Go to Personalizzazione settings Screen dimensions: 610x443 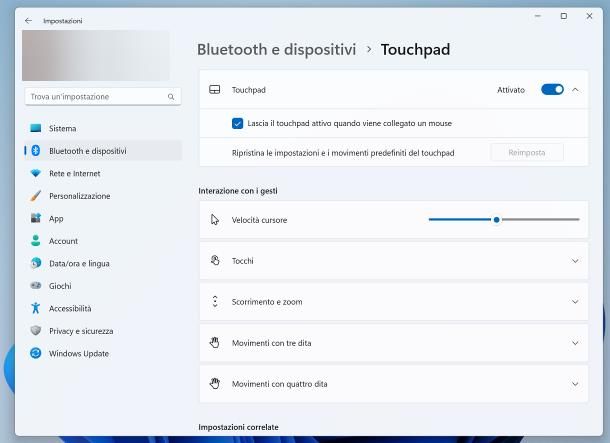(103, 196)
